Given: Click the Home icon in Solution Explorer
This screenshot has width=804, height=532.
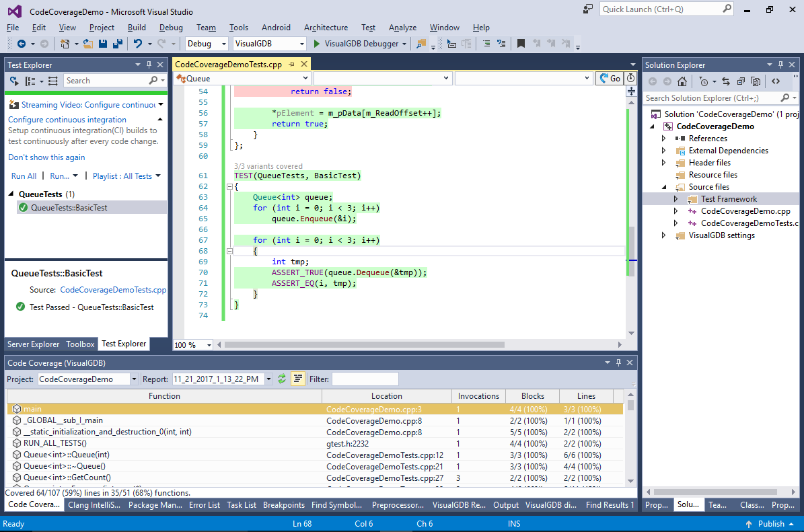Looking at the screenshot, I should point(682,81).
